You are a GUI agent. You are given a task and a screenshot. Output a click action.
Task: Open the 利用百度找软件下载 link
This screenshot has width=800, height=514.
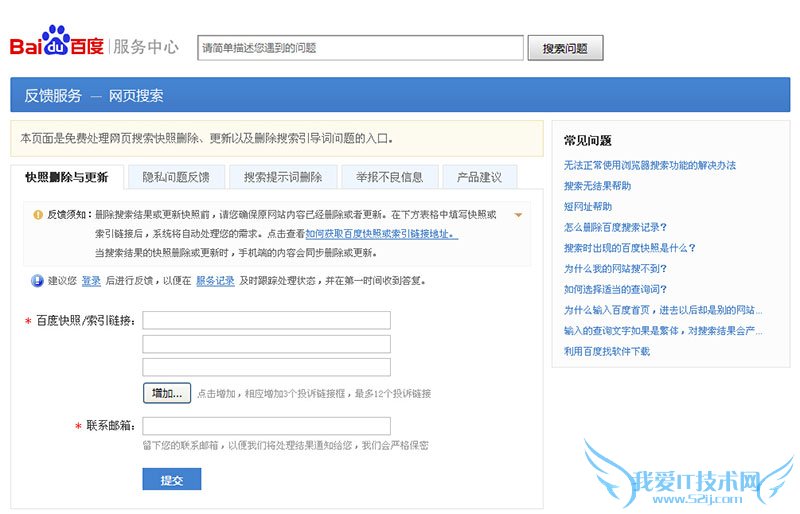(x=607, y=351)
